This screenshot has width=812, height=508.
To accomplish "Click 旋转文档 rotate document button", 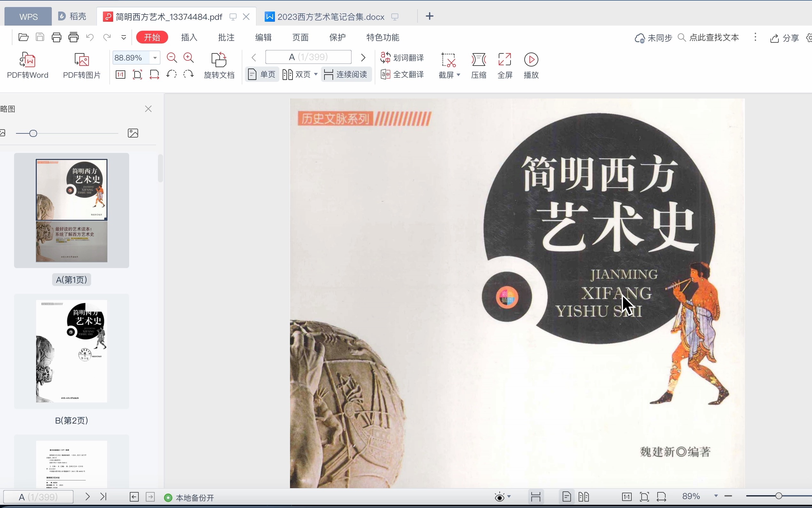I will 219,66.
